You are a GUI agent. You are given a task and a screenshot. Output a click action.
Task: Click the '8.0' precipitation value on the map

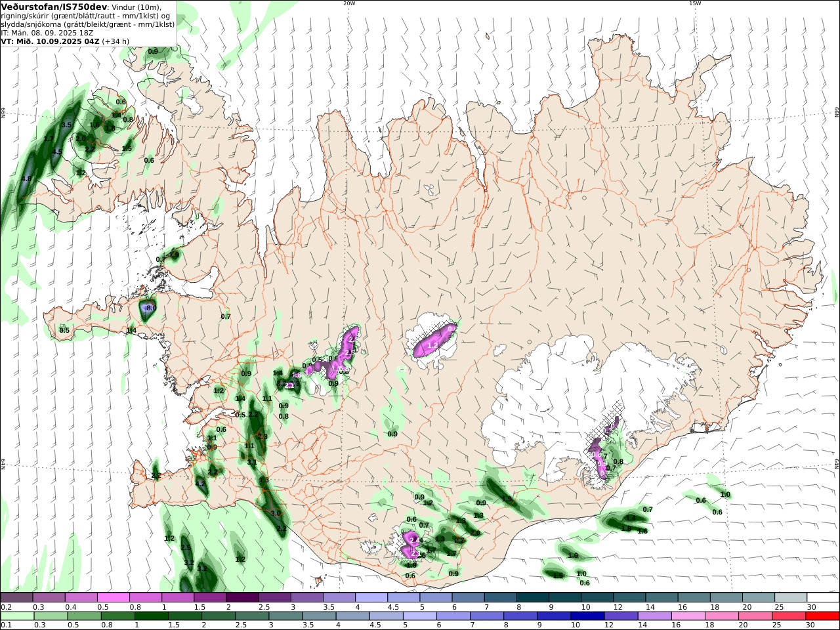150,308
